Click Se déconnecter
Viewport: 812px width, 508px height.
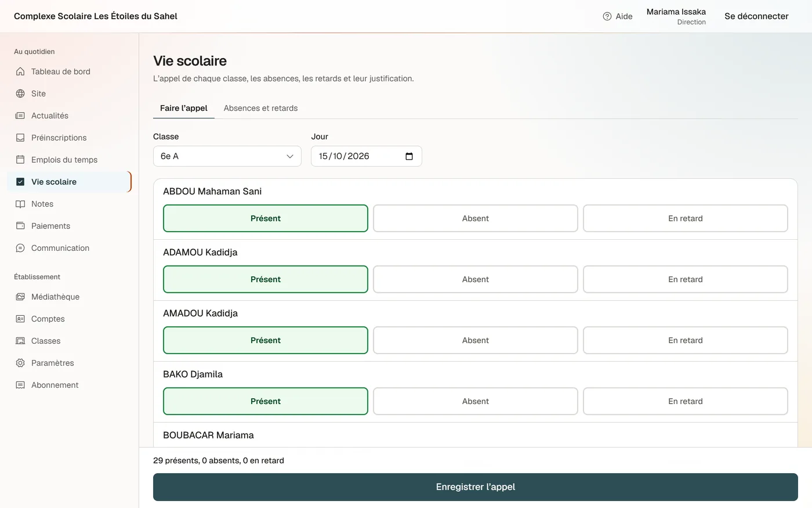756,16
